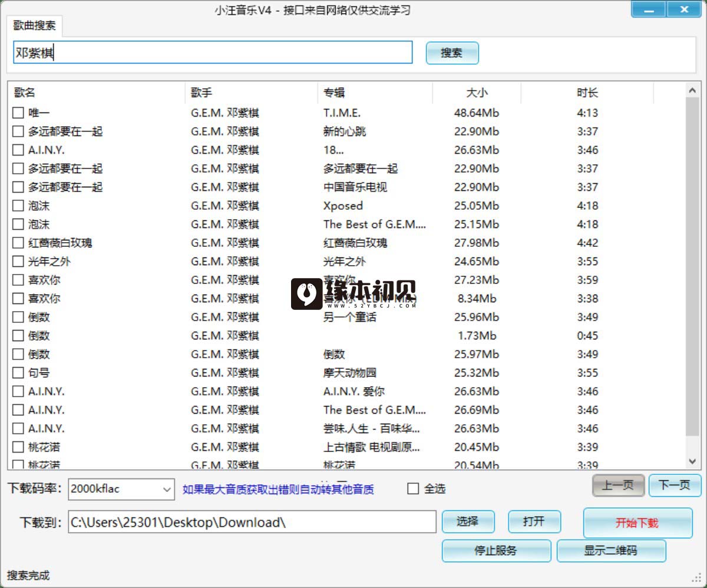Click 打开 to open the download folder

534,521
